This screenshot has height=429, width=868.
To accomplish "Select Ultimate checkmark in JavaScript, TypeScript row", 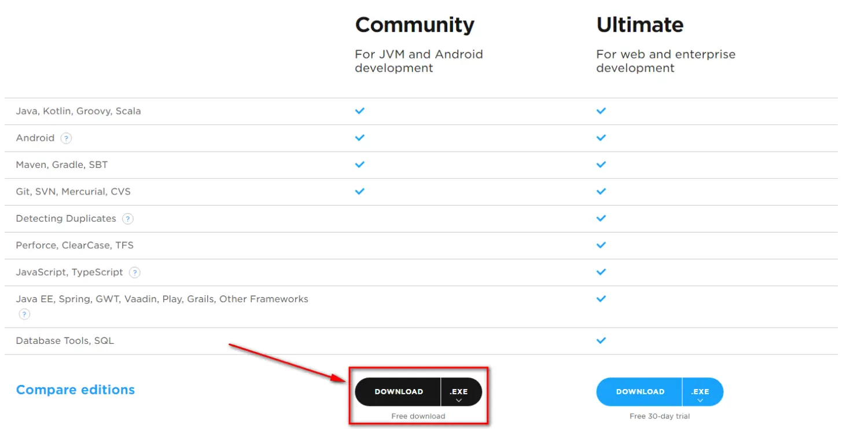I will pos(601,272).
